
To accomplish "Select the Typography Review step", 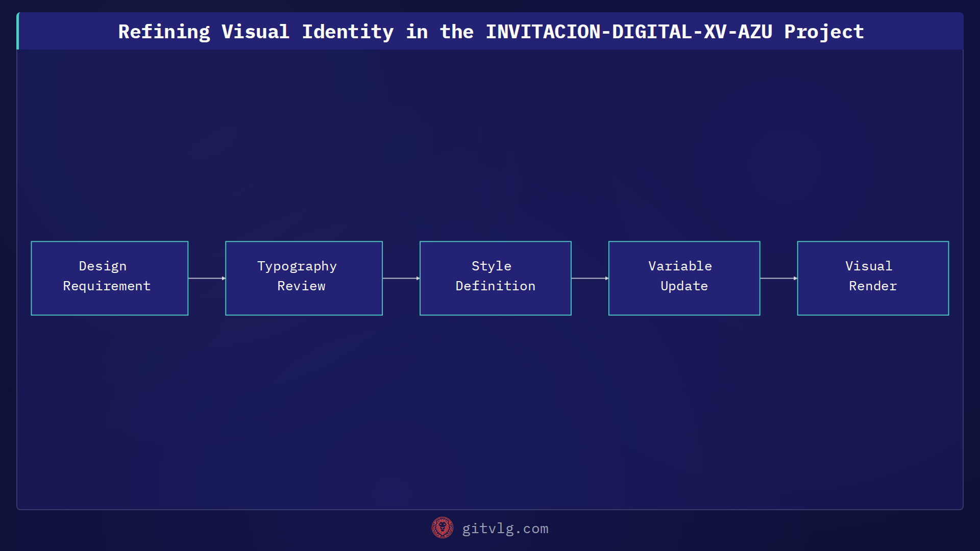I will point(304,278).
